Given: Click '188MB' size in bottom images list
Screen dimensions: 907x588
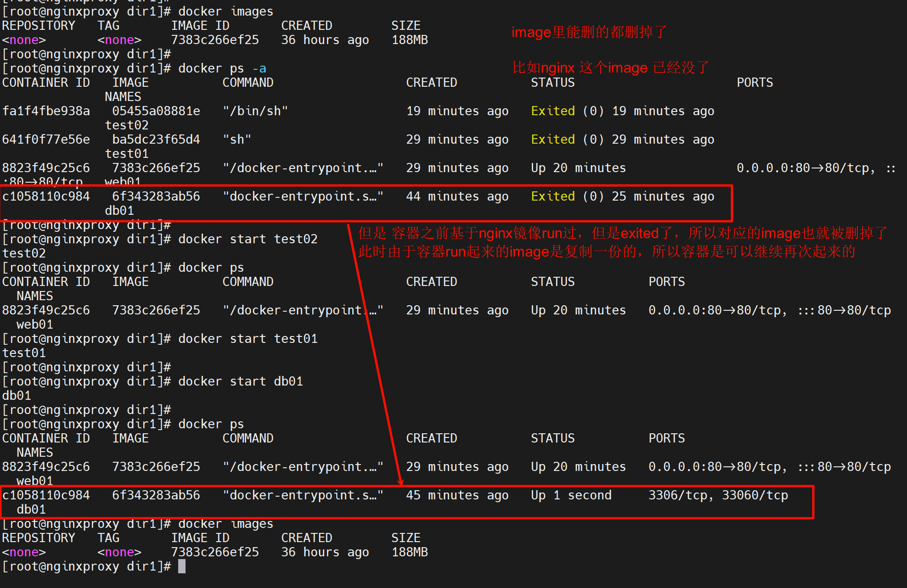Looking at the screenshot, I should (410, 552).
